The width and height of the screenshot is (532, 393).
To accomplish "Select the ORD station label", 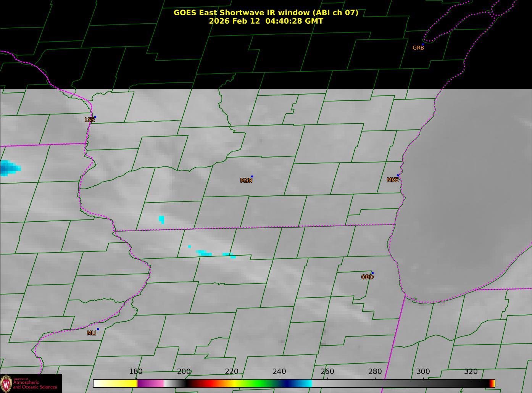I will tap(367, 277).
